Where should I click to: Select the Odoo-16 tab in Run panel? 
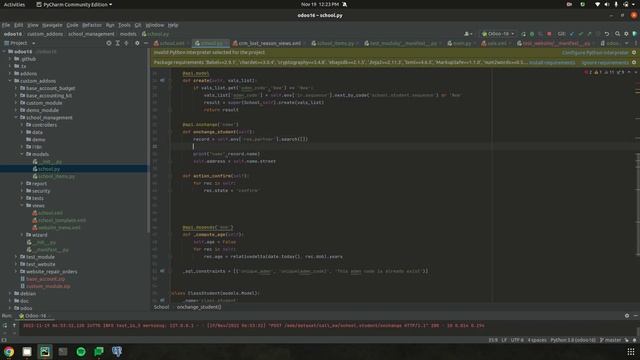36,316
